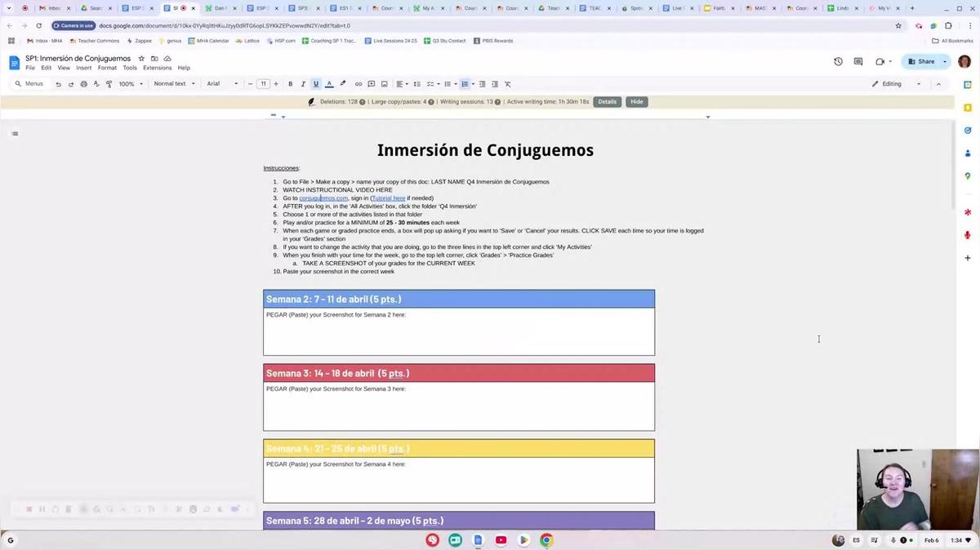The image size is (980, 550).
Task: Select the paint format tool
Action: coord(109,84)
